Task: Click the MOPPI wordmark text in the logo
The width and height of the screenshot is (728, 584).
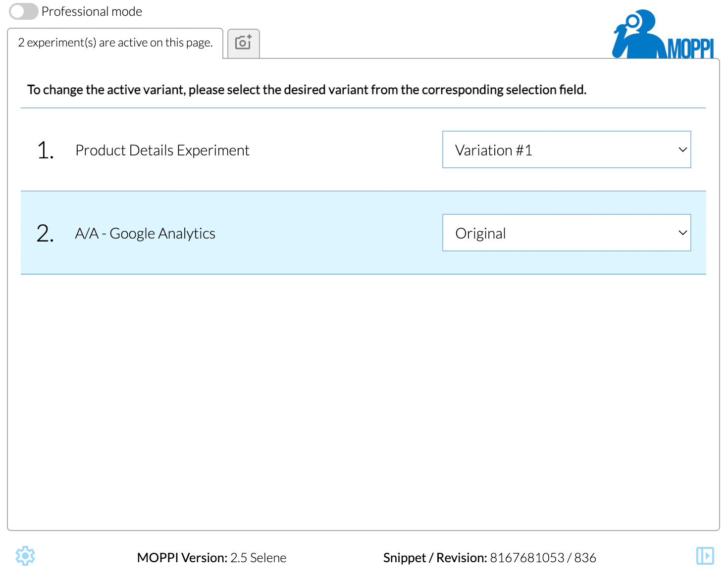Action: 690,49
